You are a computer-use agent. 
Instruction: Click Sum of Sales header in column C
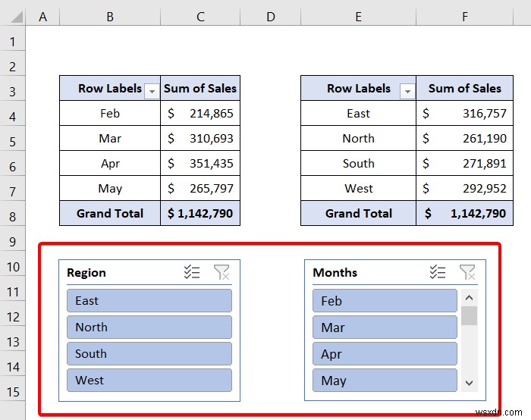(x=200, y=88)
